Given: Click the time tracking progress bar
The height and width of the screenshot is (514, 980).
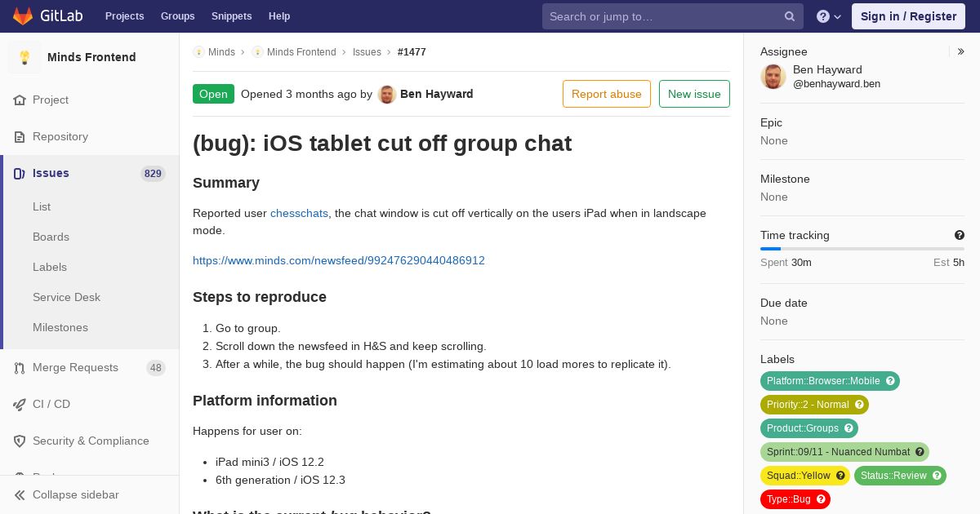Looking at the screenshot, I should [x=862, y=249].
